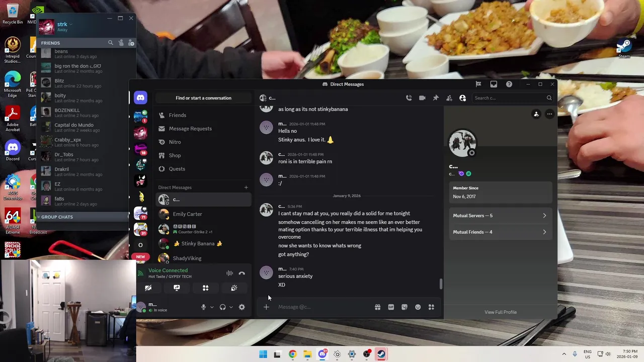The height and width of the screenshot is (362, 644).
Task: Open Windows Start menu
Action: coord(263,354)
